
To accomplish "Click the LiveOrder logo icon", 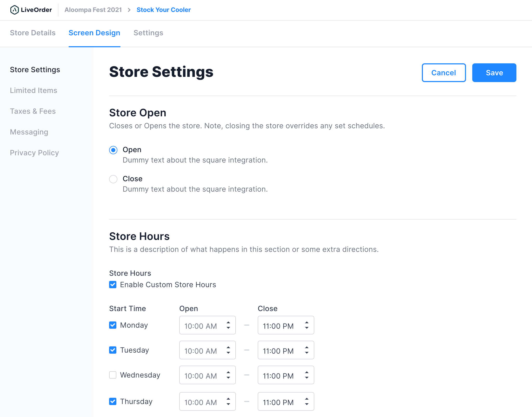I will pyautogui.click(x=14, y=10).
